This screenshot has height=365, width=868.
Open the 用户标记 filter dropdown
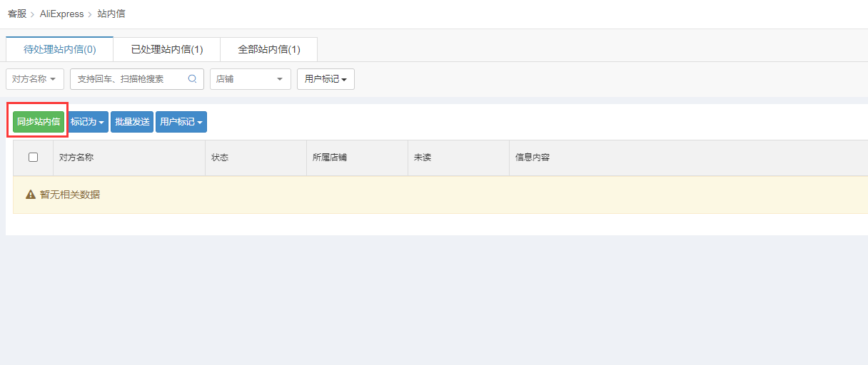(325, 79)
